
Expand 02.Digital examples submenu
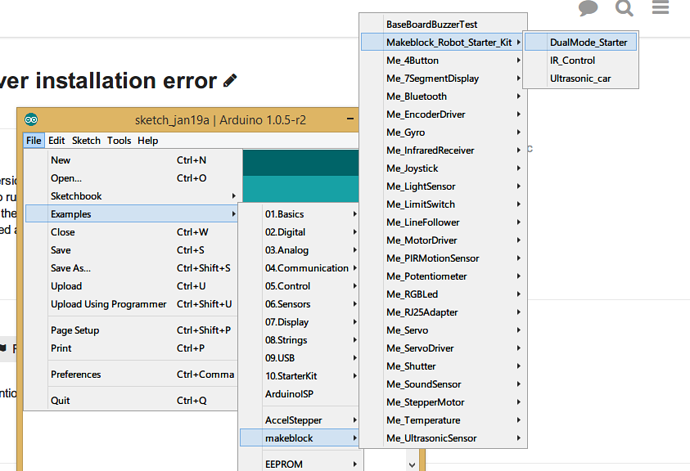(299, 232)
